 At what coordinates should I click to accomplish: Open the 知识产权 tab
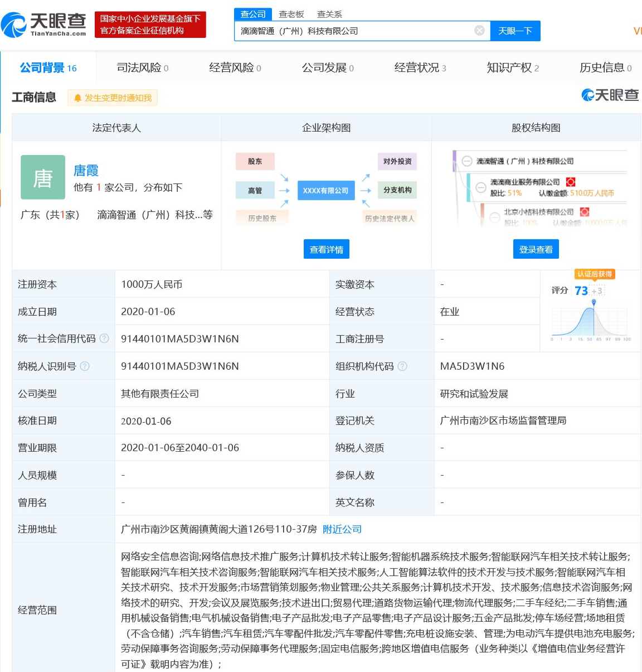513,68
